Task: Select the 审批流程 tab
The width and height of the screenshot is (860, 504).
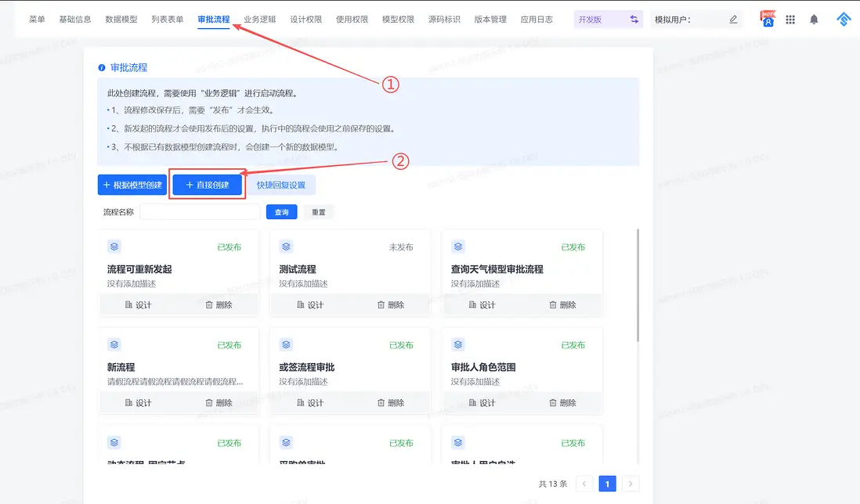Action: [213, 19]
